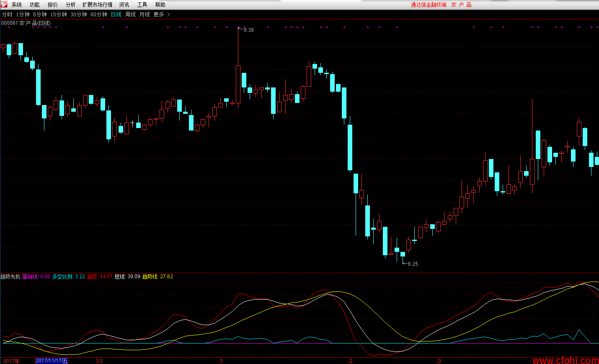Click the 通达信金融终端 title text
599x364 pixels.
[x=429, y=5]
